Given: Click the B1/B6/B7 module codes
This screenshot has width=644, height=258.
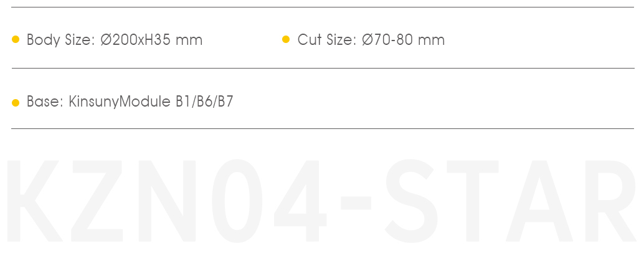Looking at the screenshot, I should [x=204, y=102].
